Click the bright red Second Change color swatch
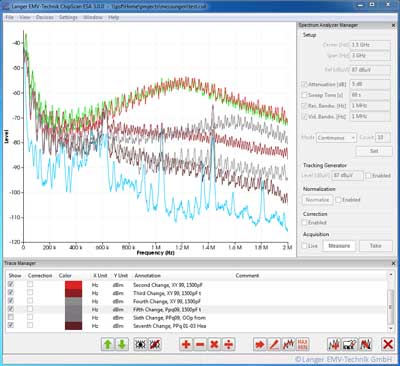 [x=73, y=285]
